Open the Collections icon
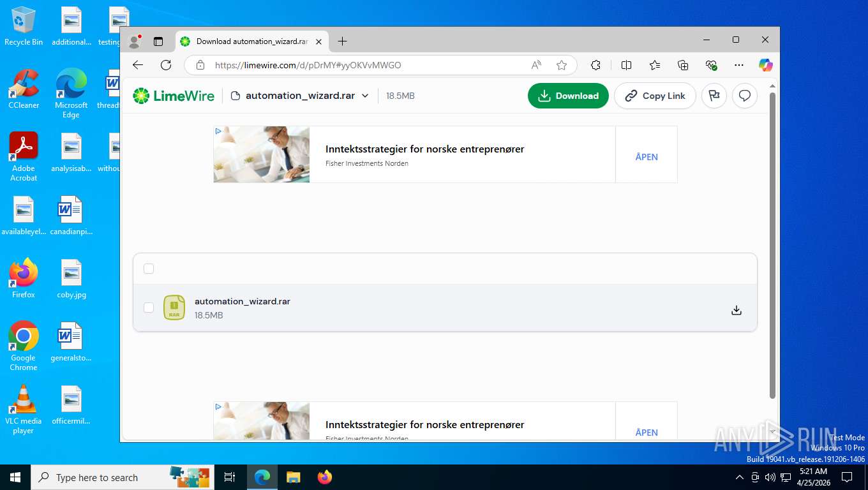Viewport: 868px width, 490px height. click(x=683, y=65)
